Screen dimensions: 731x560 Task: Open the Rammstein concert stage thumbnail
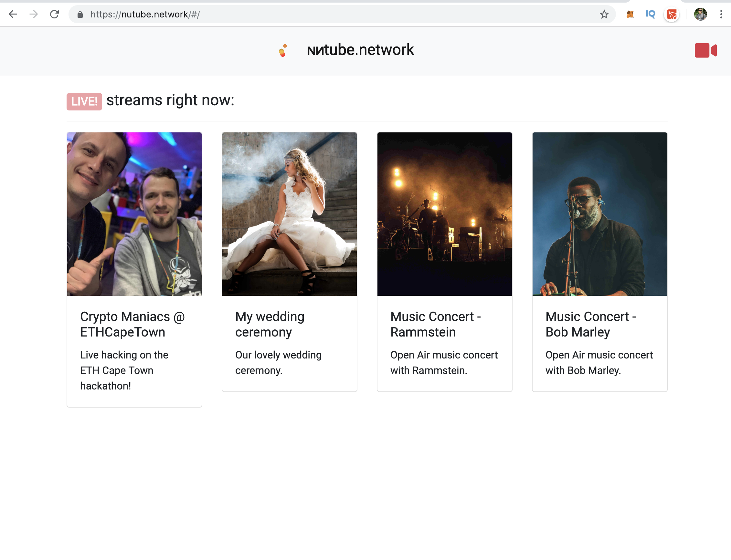click(x=445, y=214)
